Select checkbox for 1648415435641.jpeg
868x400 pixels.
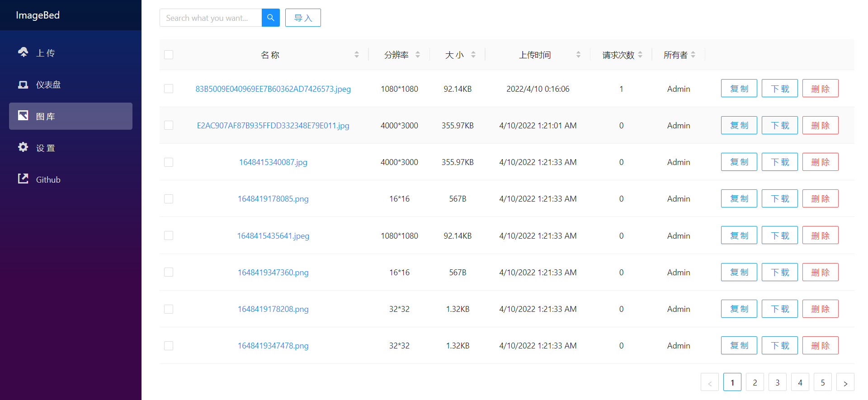(169, 235)
